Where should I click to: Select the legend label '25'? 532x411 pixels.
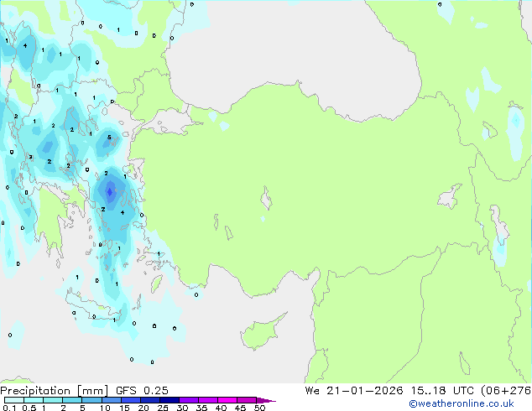click(x=163, y=408)
